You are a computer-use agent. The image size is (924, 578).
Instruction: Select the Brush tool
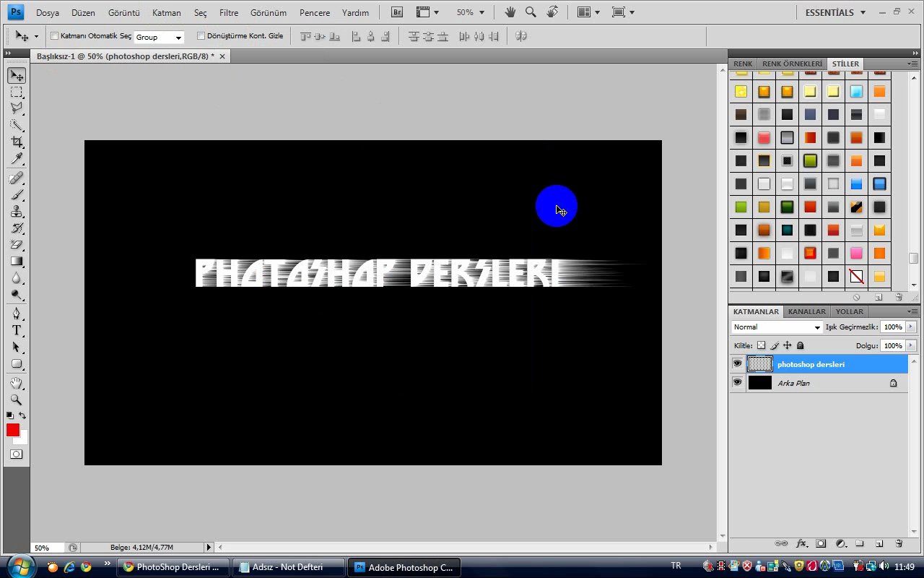coord(17,195)
